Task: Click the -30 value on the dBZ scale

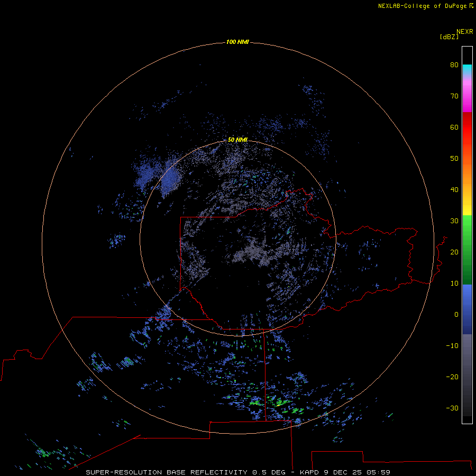Action: point(452,408)
